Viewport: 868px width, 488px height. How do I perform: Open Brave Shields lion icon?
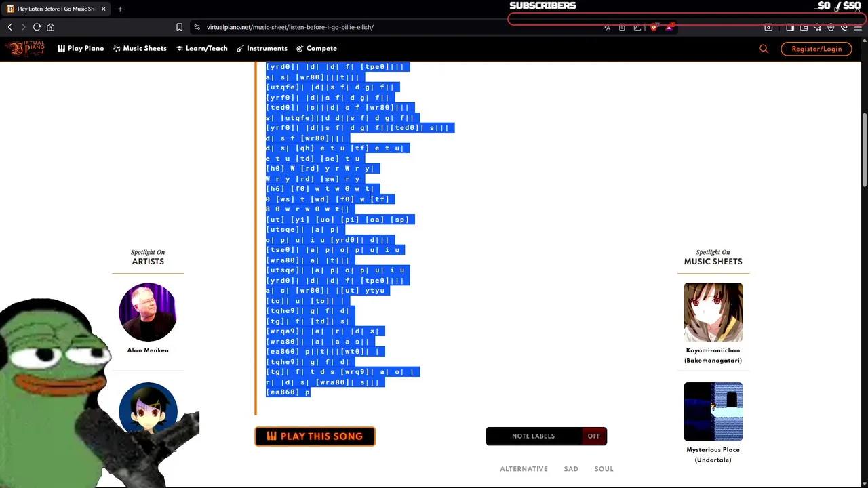pos(654,27)
